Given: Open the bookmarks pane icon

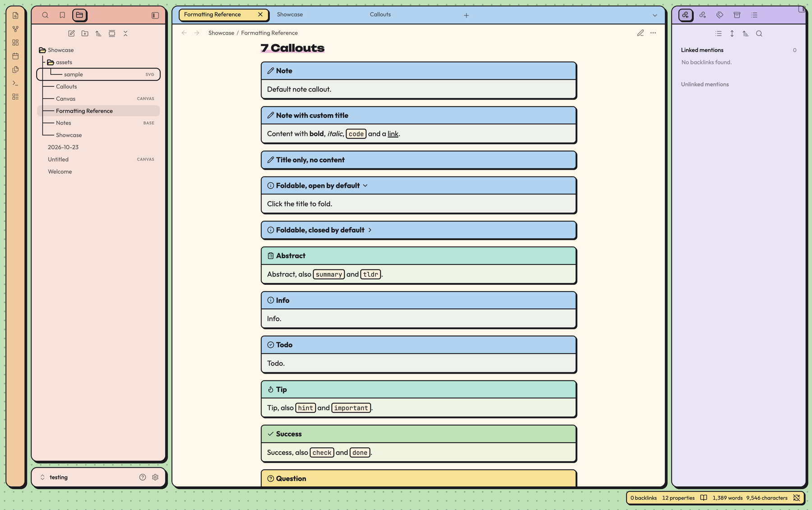Looking at the screenshot, I should (62, 15).
